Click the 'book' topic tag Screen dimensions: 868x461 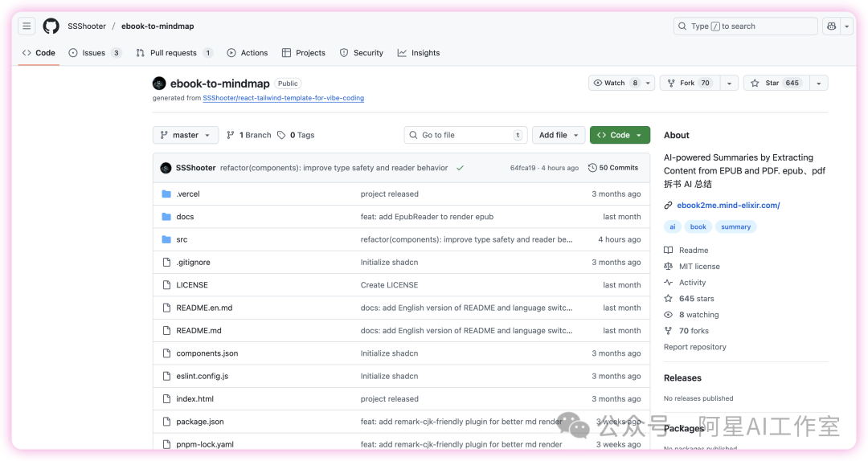pyautogui.click(x=698, y=227)
